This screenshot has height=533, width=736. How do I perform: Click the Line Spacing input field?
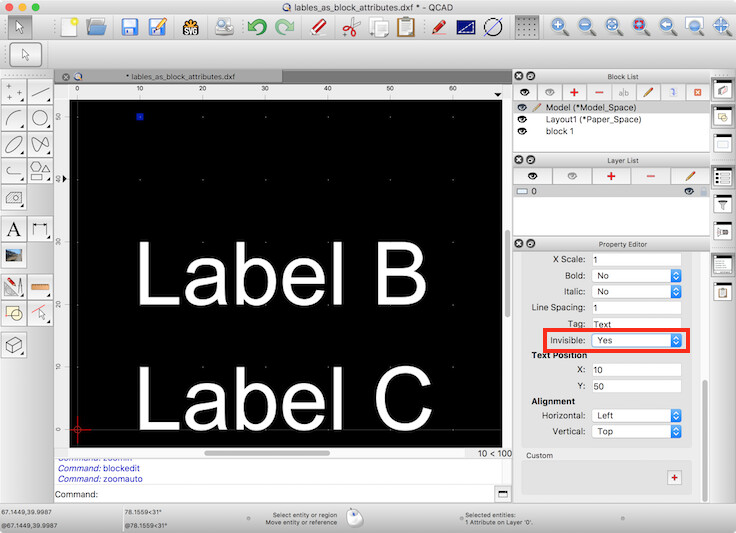pos(636,308)
